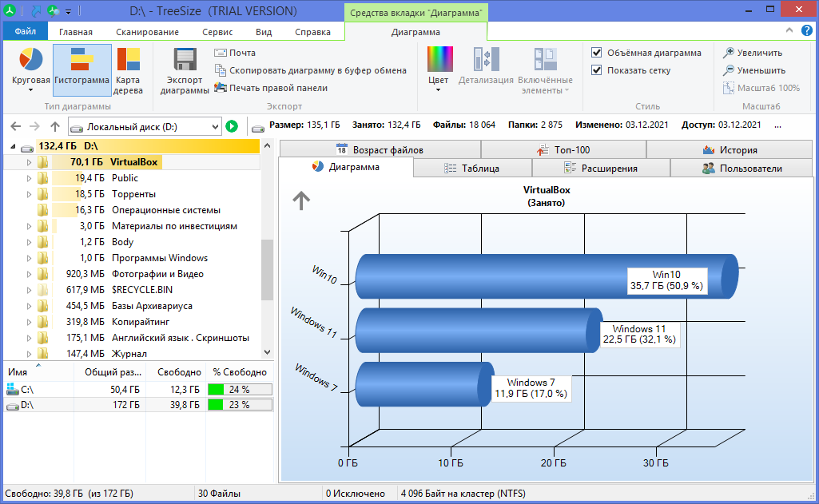
Task: Click the TreeSize app icon in title bar
Action: point(9,10)
